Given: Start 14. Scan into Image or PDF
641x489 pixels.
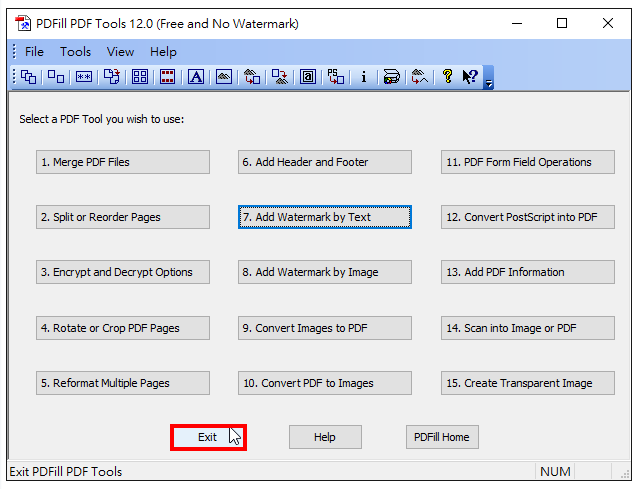Looking at the screenshot, I should click(528, 328).
